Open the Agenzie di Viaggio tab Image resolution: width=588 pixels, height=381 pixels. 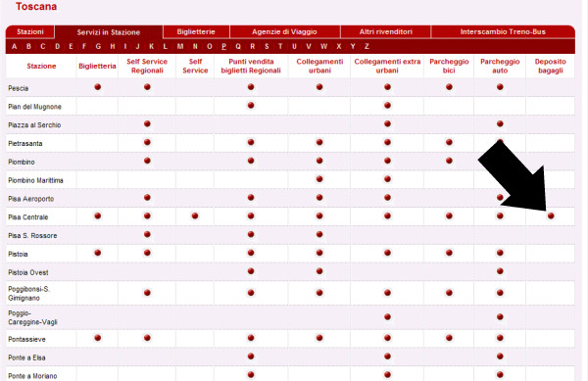pos(284,32)
